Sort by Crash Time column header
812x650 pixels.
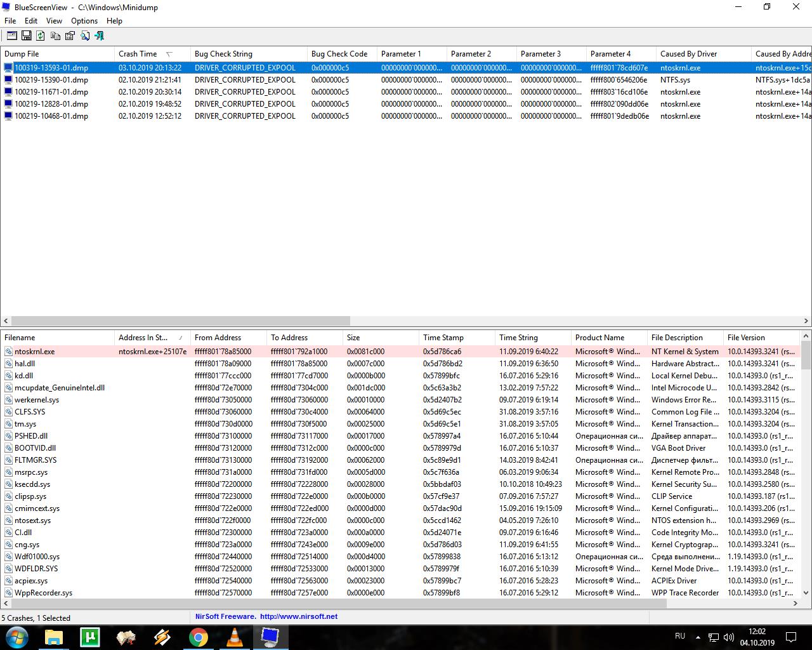[x=152, y=54]
